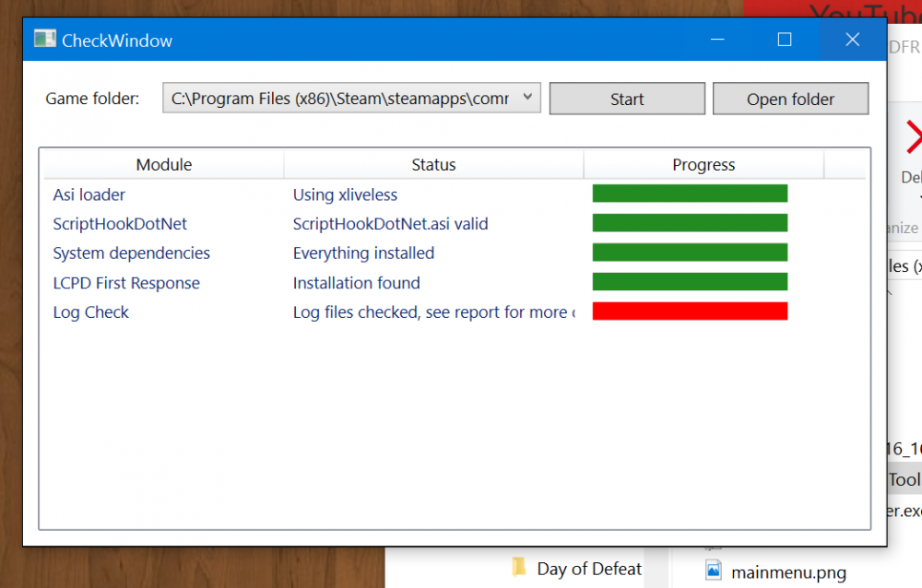922x588 pixels.
Task: Click 'Log files checked' status text
Action: [434, 312]
